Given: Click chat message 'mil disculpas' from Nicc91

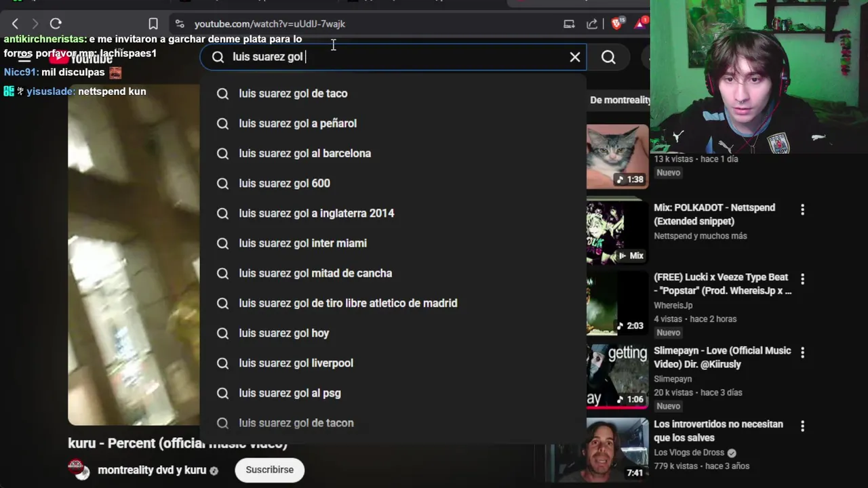Looking at the screenshot, I should [x=73, y=73].
